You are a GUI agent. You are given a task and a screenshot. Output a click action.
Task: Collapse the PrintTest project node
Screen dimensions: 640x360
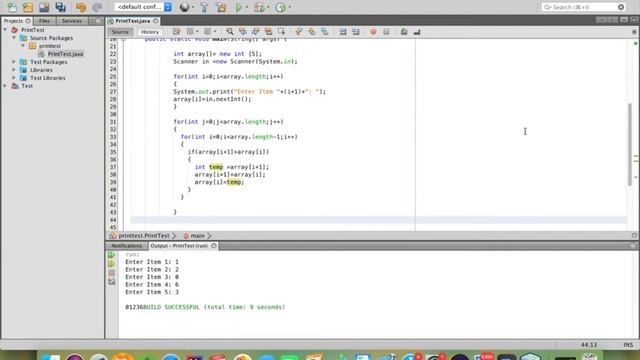[5, 30]
